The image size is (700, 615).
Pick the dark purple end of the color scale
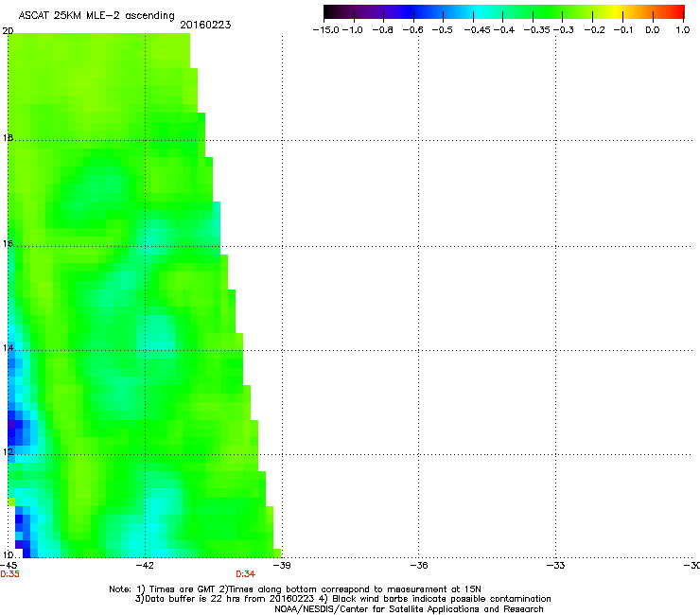333,12
